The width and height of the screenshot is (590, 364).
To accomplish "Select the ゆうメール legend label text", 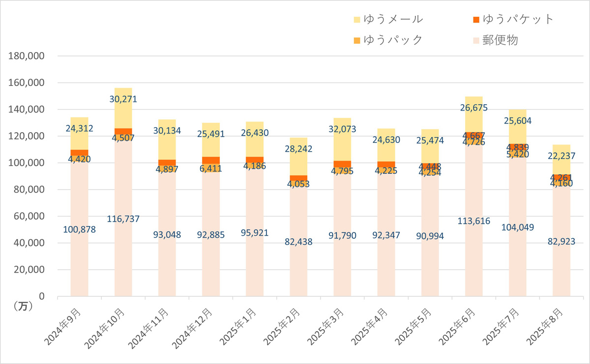I will 393,20.
